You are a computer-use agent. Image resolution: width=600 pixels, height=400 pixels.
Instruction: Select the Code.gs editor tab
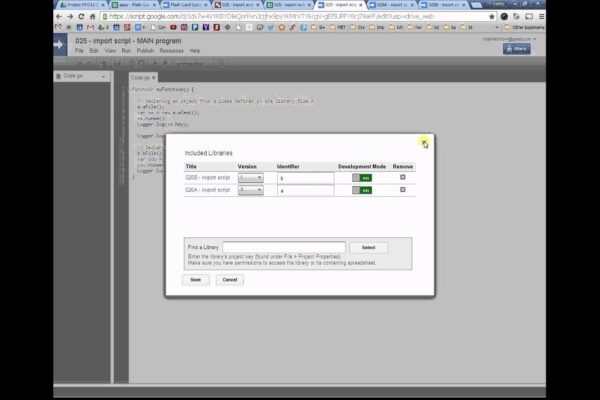(x=143, y=77)
